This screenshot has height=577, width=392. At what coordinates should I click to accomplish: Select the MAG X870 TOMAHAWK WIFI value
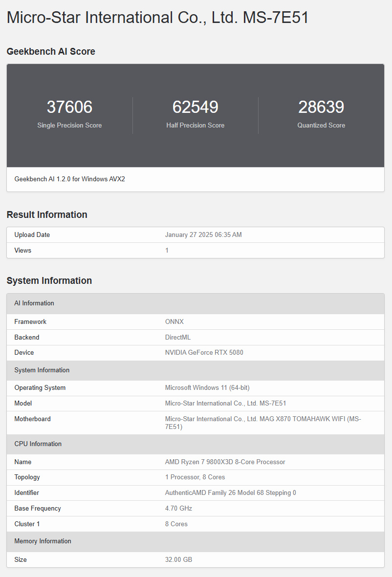click(263, 423)
